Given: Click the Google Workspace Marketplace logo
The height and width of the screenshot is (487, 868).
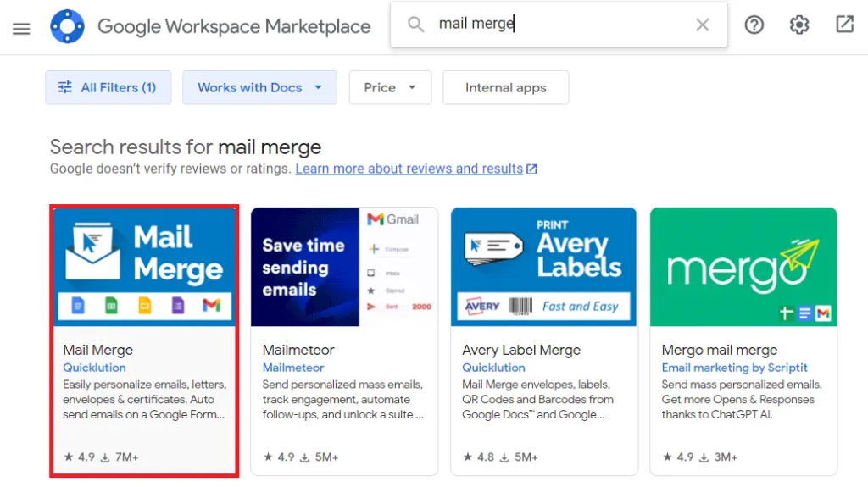Looking at the screenshot, I should pos(67,26).
